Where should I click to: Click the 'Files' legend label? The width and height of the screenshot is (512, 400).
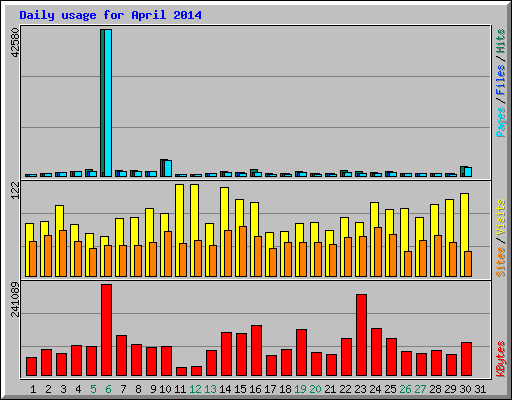(501, 79)
